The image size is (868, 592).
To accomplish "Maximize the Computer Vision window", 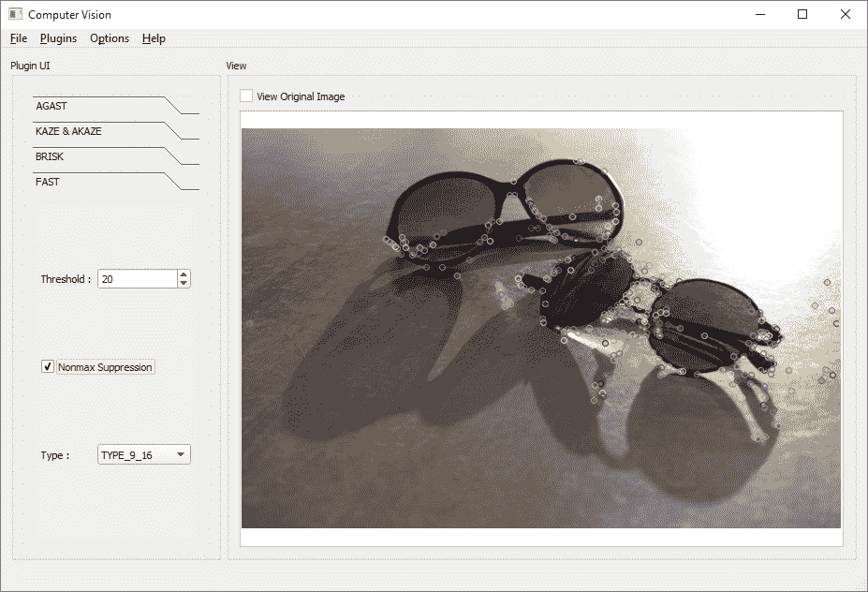I will tap(802, 14).
